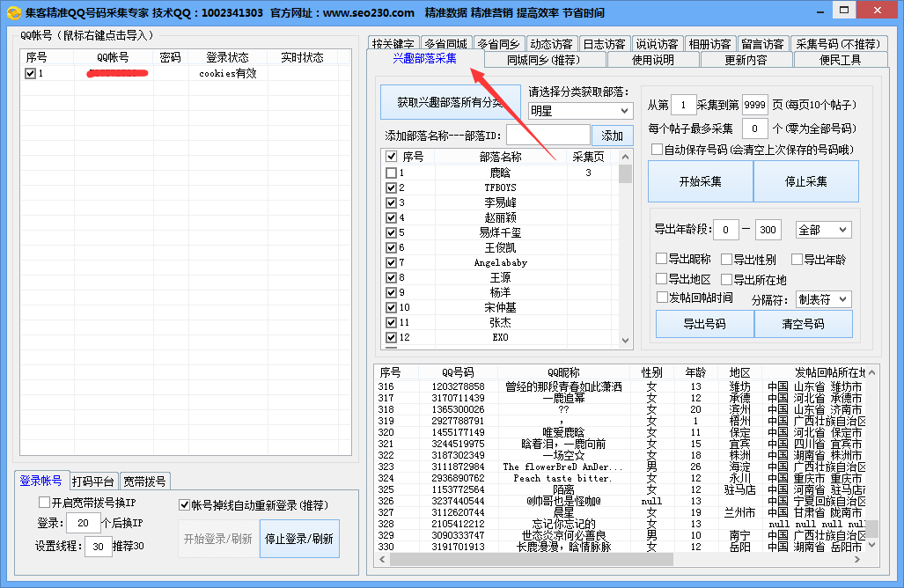Open the 打码平台 tab
The height and width of the screenshot is (588, 904).
pyautogui.click(x=93, y=481)
